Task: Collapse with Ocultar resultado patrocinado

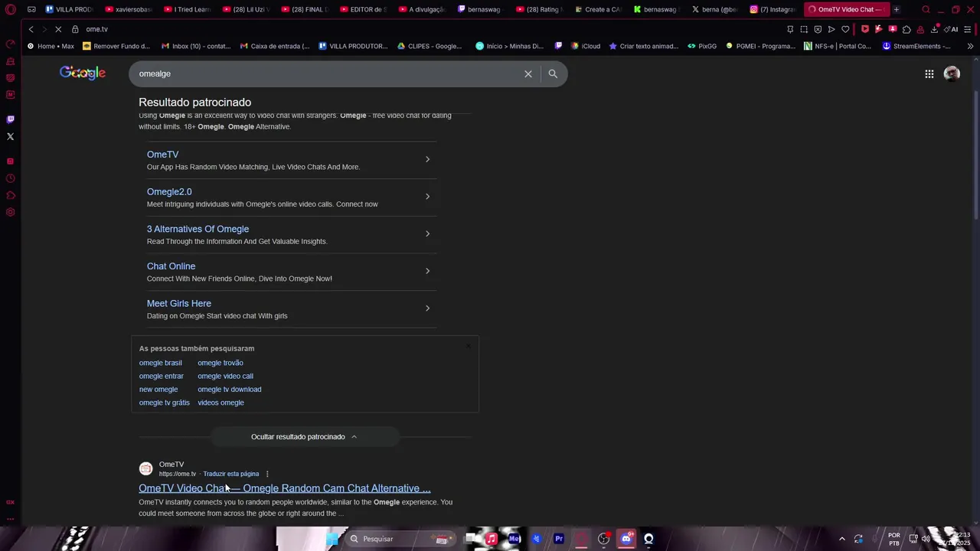Action: tap(304, 437)
